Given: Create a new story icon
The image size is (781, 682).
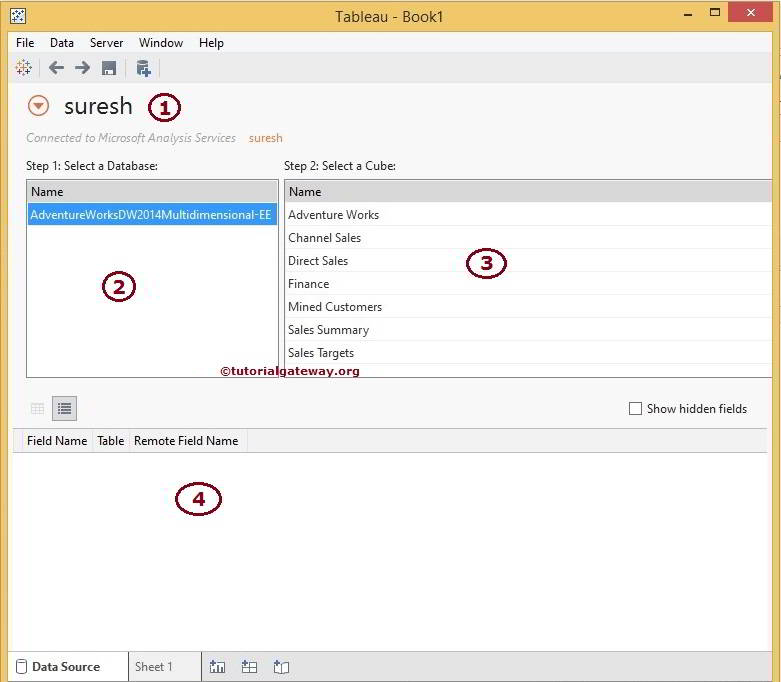Looking at the screenshot, I should [x=281, y=667].
